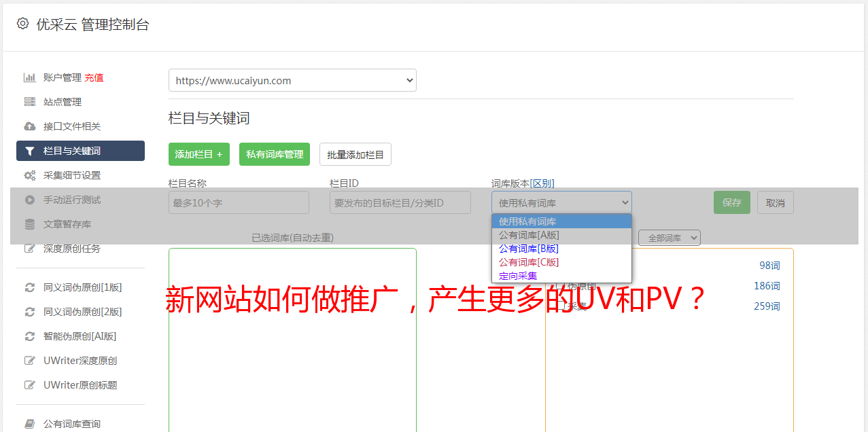The width and height of the screenshot is (868, 432).
Task: Click the 栏目名称 input field
Action: click(x=239, y=202)
